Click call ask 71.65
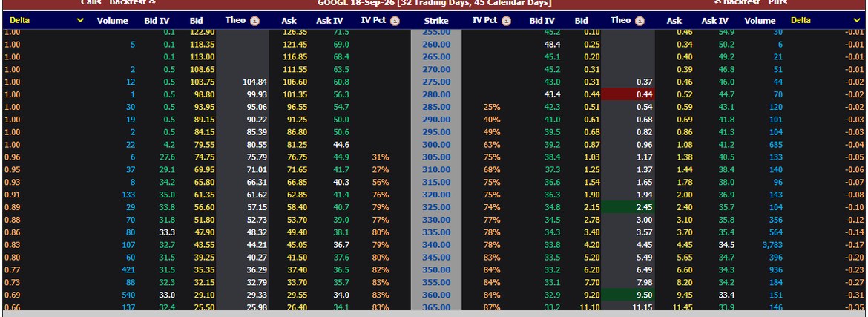The image size is (868, 317). tap(297, 169)
